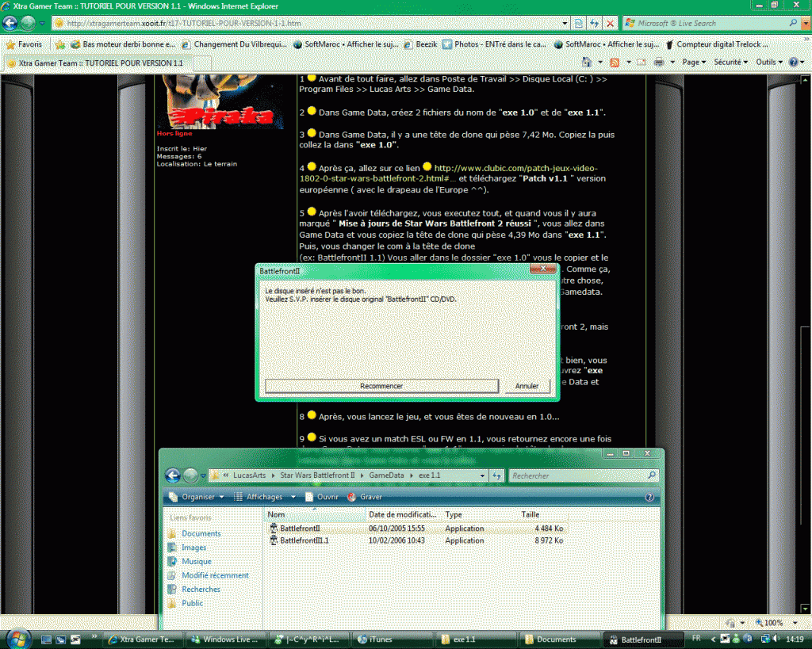812x649 pixels.
Task: Open Musique in Liens favoris
Action: coord(190,562)
